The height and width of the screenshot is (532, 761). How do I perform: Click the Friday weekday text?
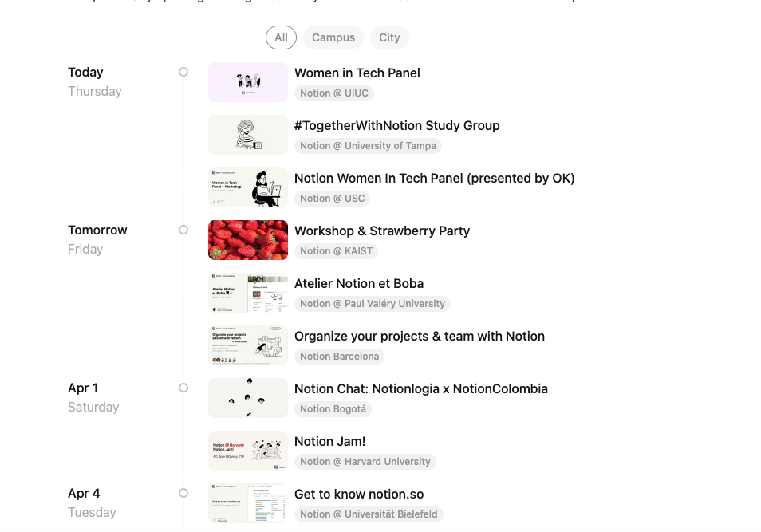point(85,250)
